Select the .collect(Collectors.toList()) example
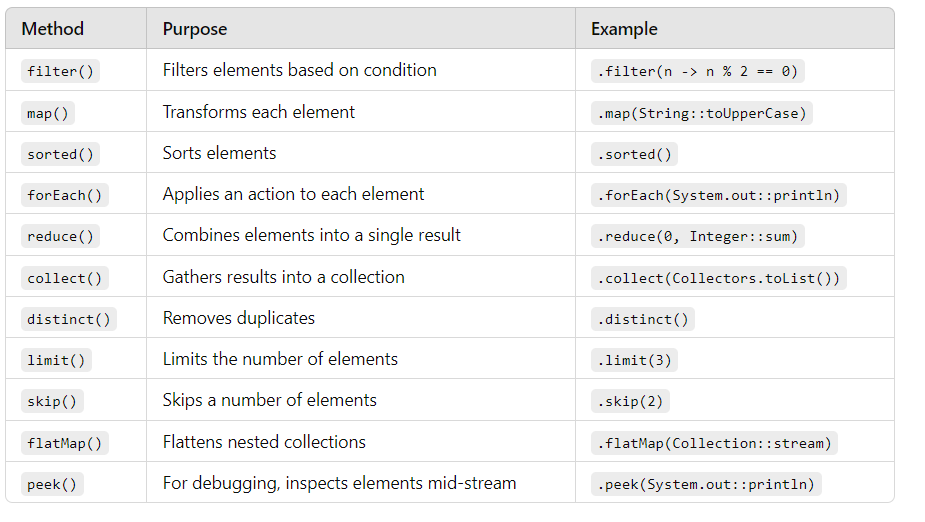925x522 pixels. click(x=719, y=278)
